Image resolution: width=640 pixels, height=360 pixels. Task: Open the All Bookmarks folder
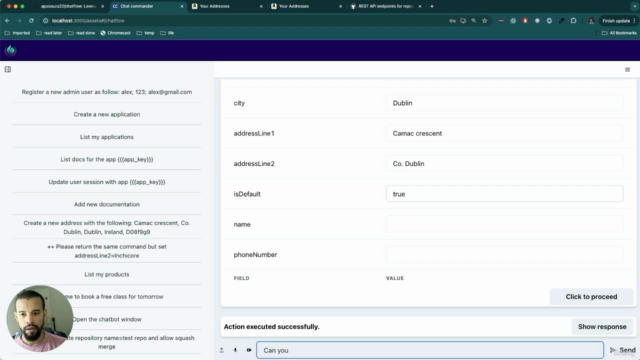tap(619, 33)
